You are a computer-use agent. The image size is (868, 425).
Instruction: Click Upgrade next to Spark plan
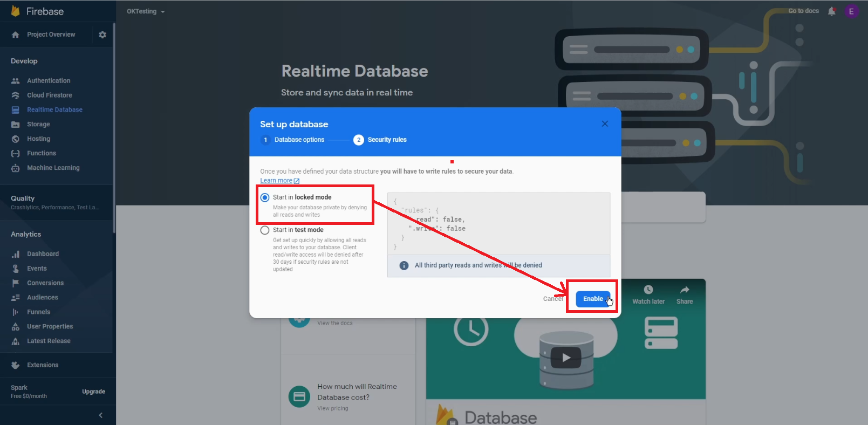point(93,392)
